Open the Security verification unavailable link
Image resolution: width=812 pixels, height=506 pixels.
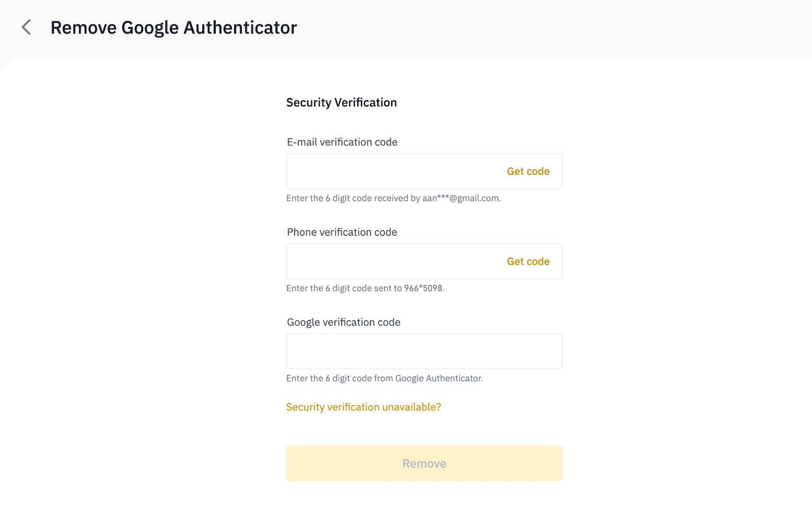pos(363,407)
